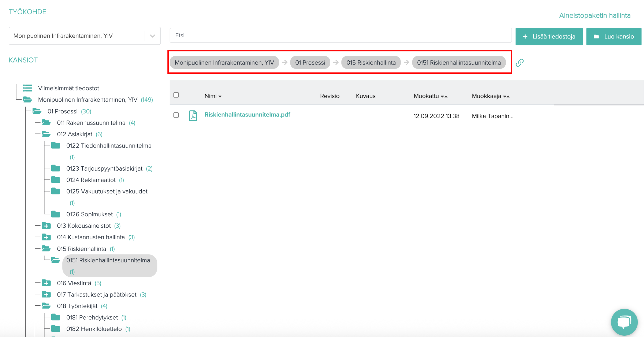Sort the table by Nimi column
Screen dimensions: 644x337
click(213, 96)
